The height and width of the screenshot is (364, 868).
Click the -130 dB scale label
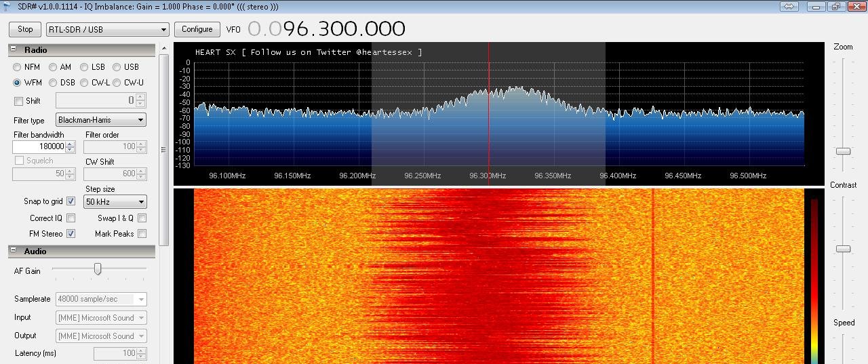coord(182,165)
